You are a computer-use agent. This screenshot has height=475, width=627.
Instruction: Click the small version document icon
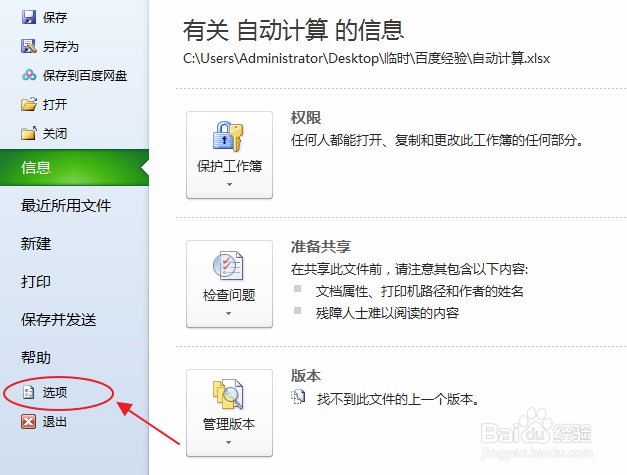pyautogui.click(x=298, y=397)
